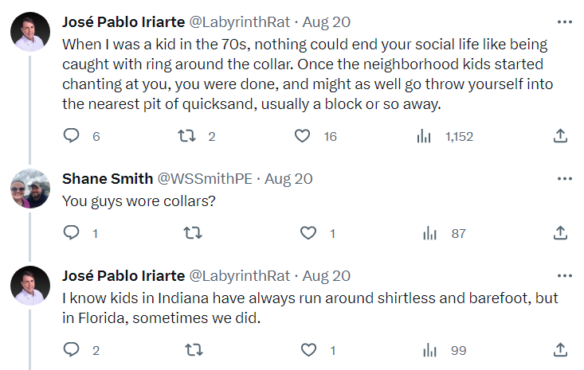
Task: Reply to Shane Smith's collars tweet
Action: click(x=71, y=233)
